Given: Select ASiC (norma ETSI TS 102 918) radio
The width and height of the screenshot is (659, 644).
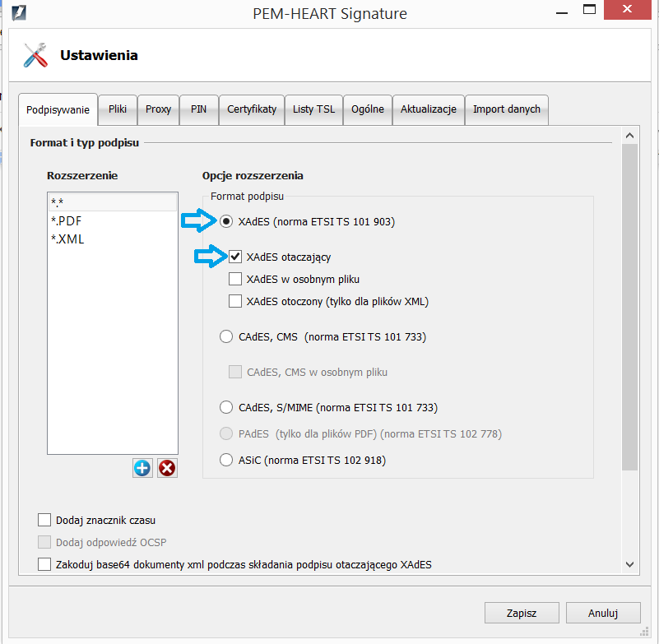Looking at the screenshot, I should (x=226, y=460).
